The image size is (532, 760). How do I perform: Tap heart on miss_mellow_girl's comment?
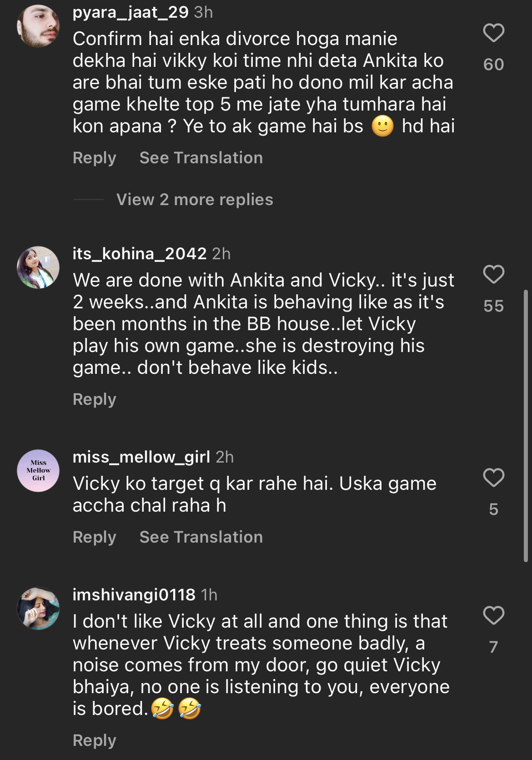(x=493, y=478)
